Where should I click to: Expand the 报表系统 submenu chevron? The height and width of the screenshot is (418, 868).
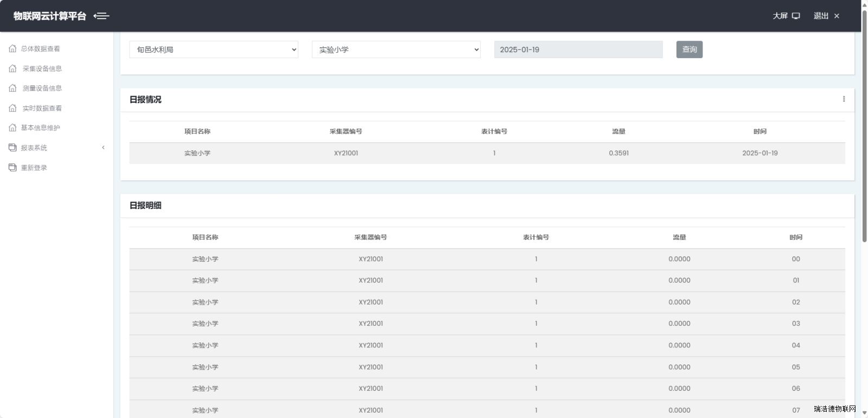coord(103,148)
